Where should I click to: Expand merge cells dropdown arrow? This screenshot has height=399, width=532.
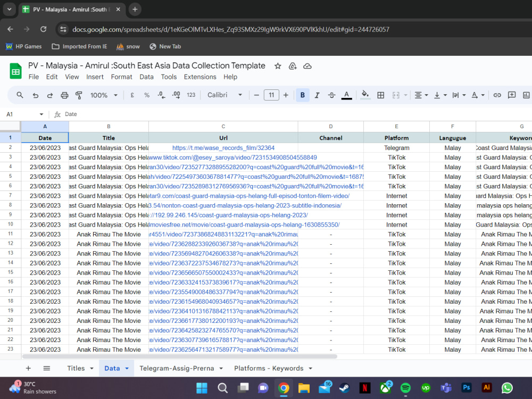pos(405,95)
